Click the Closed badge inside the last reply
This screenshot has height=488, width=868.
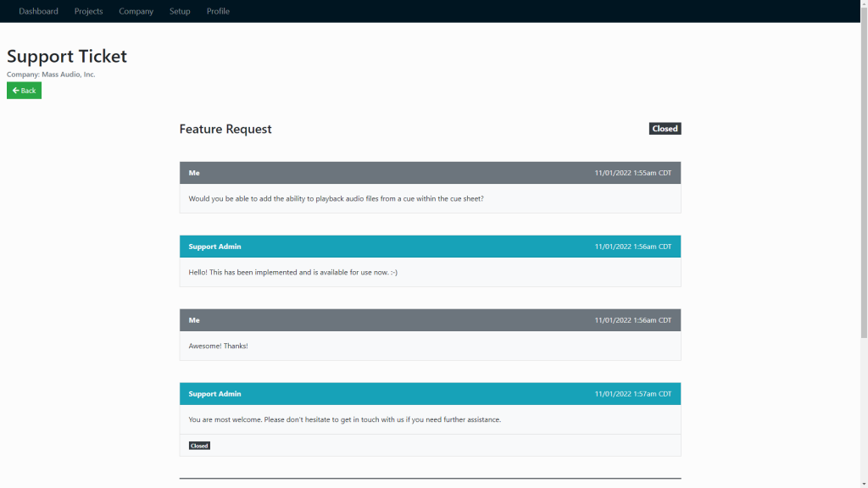(198, 445)
